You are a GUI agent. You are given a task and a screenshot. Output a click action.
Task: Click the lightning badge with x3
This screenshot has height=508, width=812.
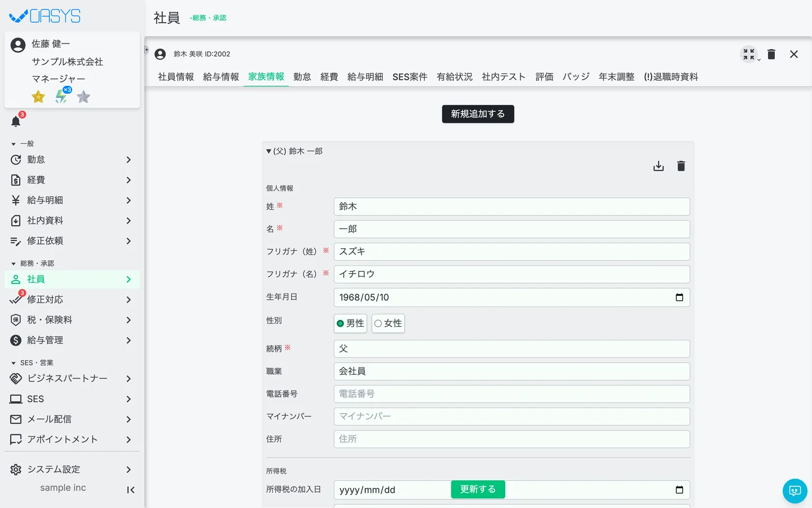61,97
